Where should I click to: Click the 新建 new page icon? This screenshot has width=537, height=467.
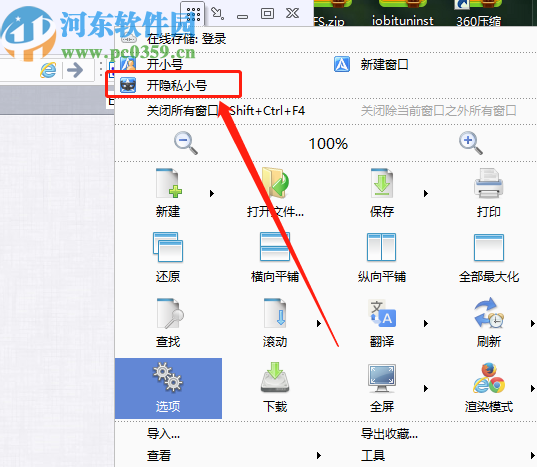[x=168, y=183]
